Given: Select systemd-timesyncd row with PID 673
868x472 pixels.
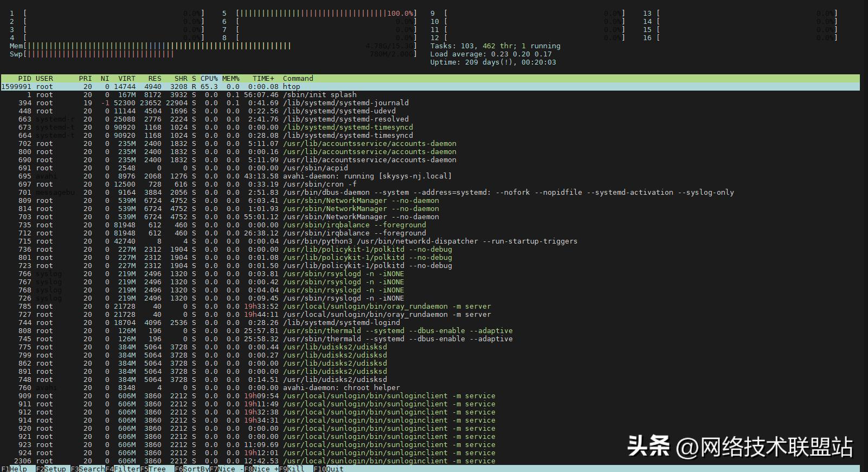Looking at the screenshot, I should (430, 127).
